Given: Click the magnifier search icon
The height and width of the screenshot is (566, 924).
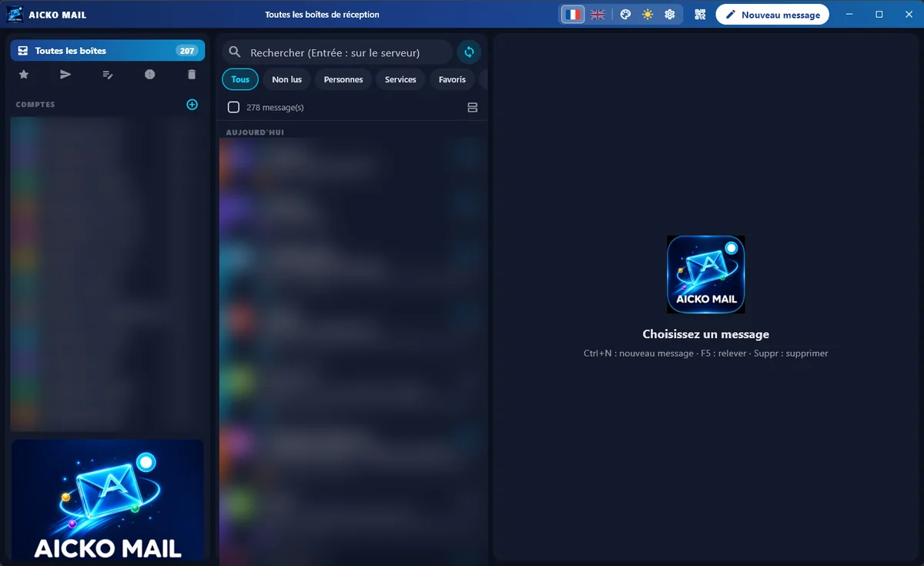Looking at the screenshot, I should coord(236,52).
